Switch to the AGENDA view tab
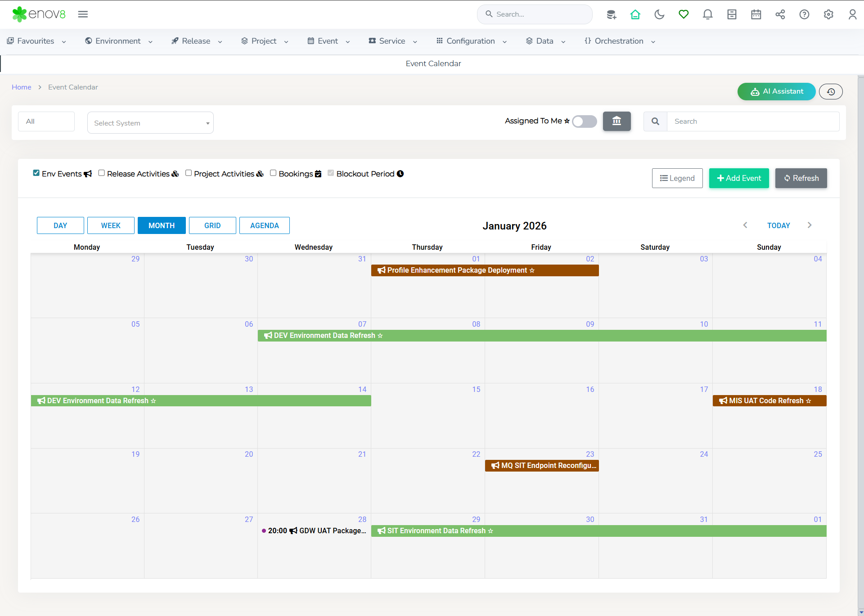The height and width of the screenshot is (616, 864). click(264, 225)
